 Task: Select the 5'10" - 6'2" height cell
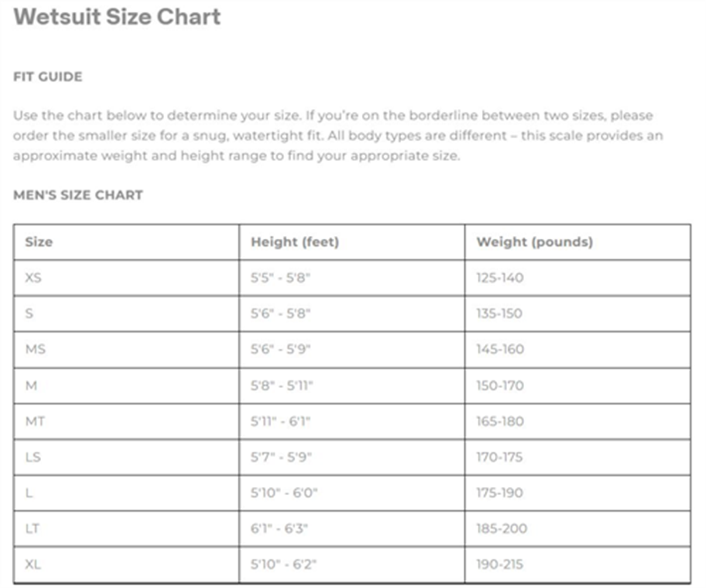click(284, 565)
